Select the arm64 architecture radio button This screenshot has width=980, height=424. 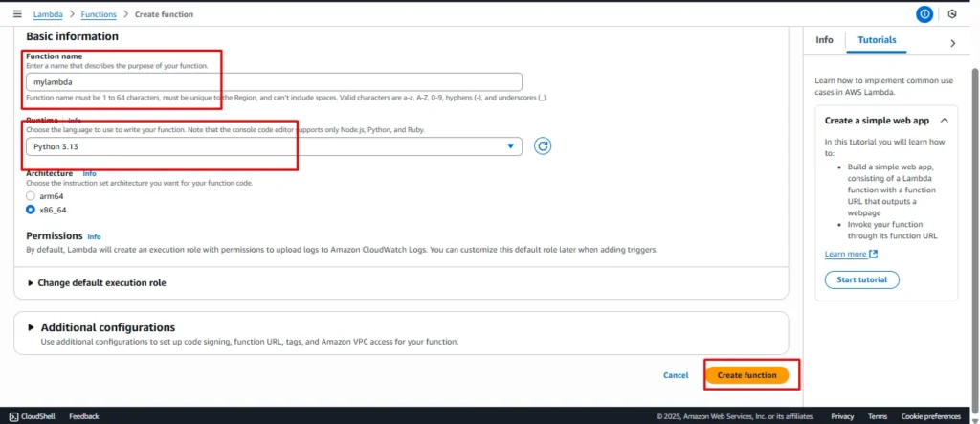[x=31, y=196]
